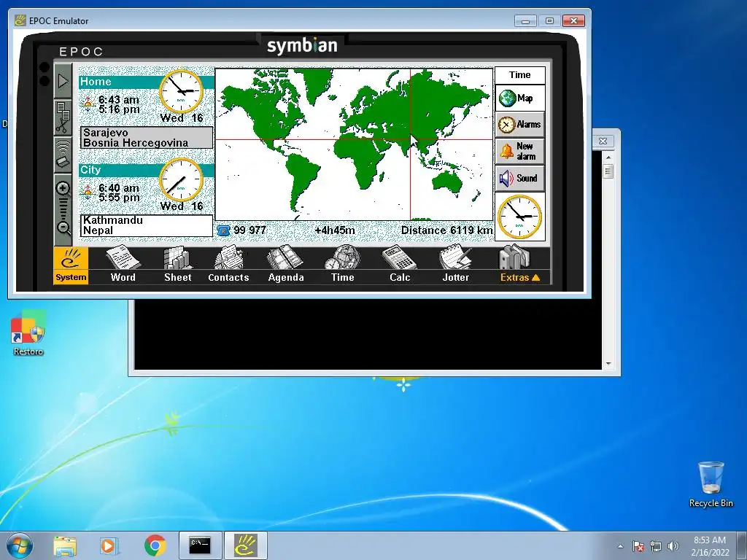
Task: Click the City sunrise sunset icon
Action: click(88, 192)
